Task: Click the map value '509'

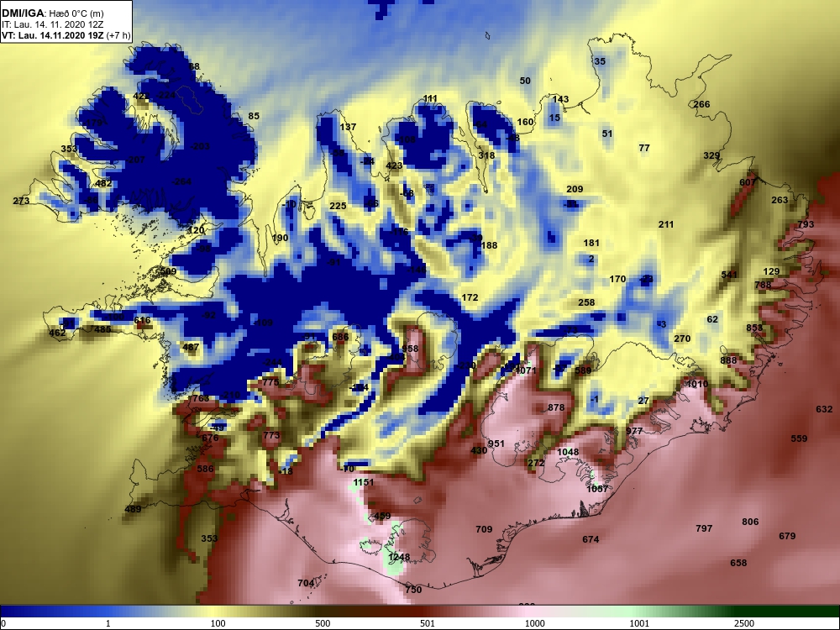Action: coord(168,271)
